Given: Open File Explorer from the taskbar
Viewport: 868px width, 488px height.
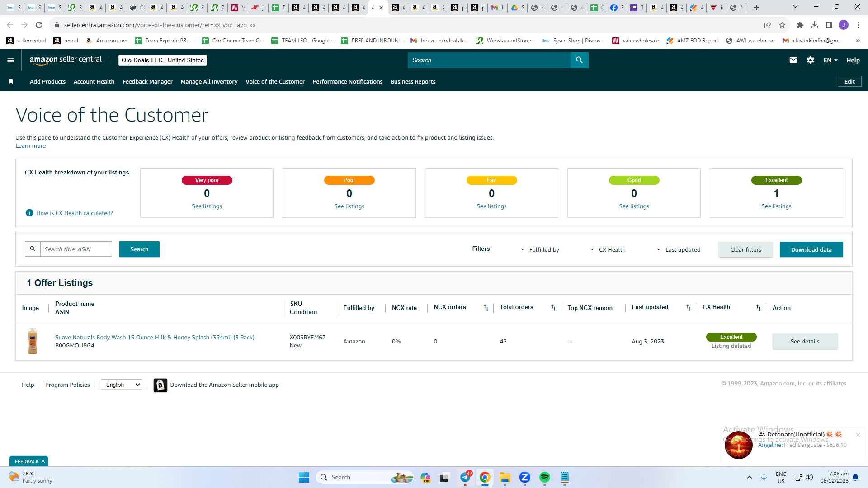Looking at the screenshot, I should coord(505,477).
